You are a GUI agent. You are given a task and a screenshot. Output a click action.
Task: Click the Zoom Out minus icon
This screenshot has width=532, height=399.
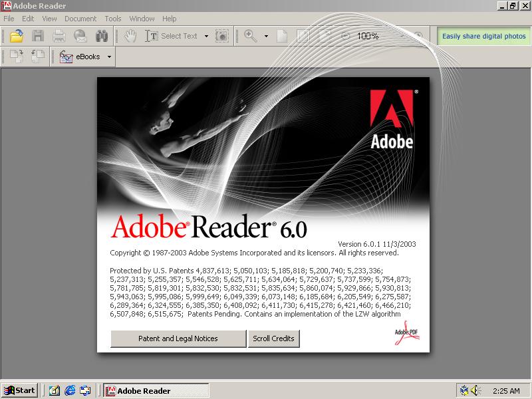click(x=345, y=36)
